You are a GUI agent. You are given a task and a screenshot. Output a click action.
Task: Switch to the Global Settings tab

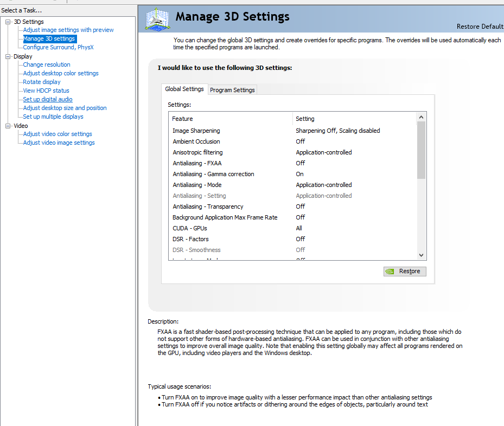184,89
